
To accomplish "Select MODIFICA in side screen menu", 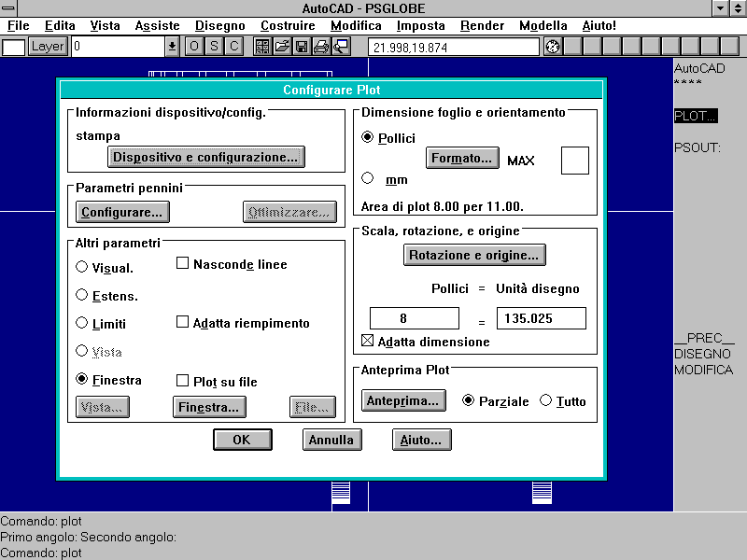I will click(704, 370).
